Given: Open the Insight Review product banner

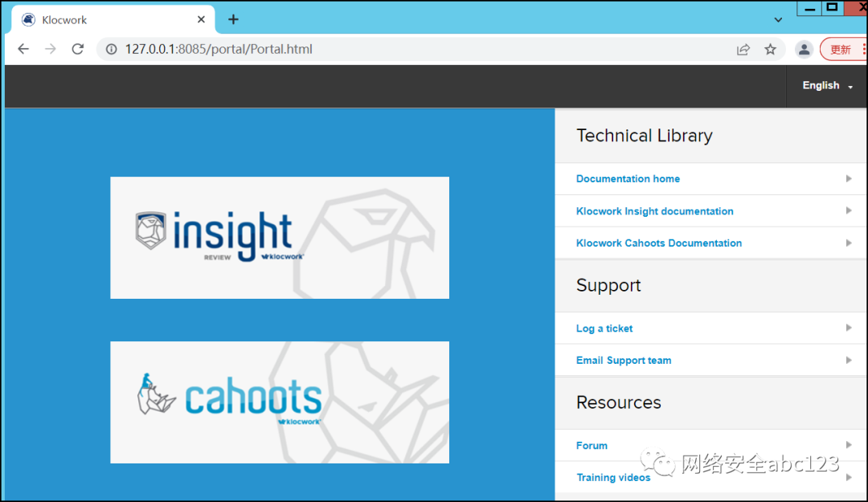Looking at the screenshot, I should click(280, 238).
